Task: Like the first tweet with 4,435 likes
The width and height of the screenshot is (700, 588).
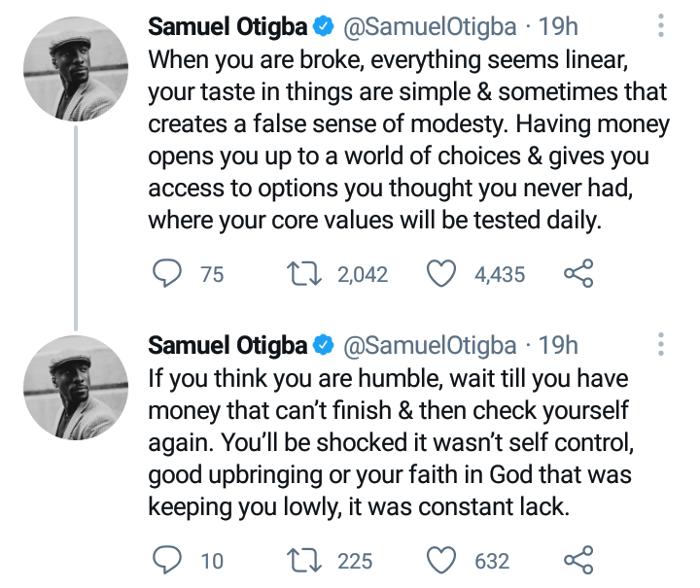Action: click(x=443, y=275)
